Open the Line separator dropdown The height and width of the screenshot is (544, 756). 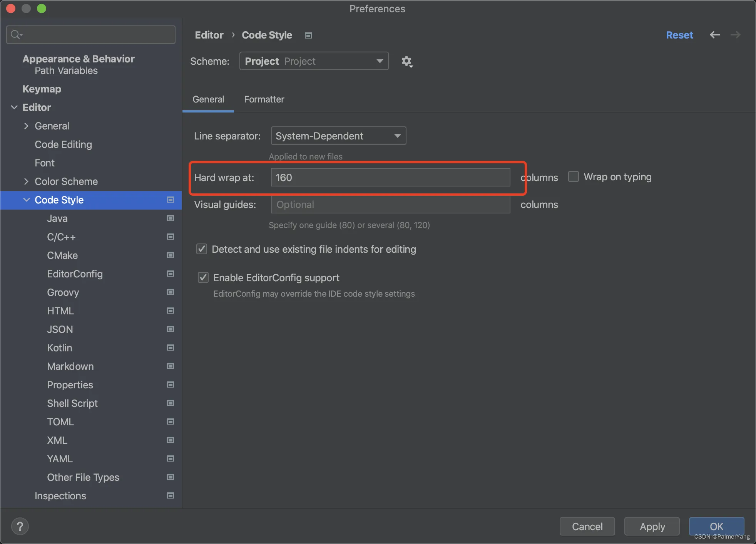[338, 136]
